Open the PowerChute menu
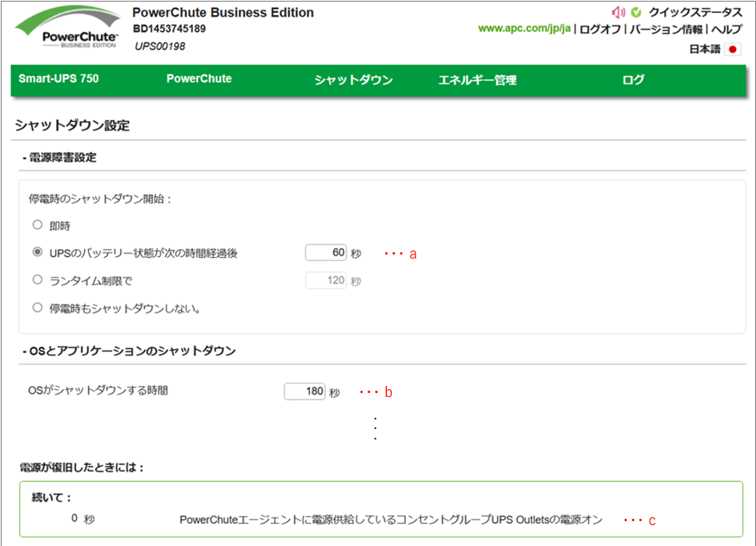This screenshot has width=756, height=546. pyautogui.click(x=199, y=79)
